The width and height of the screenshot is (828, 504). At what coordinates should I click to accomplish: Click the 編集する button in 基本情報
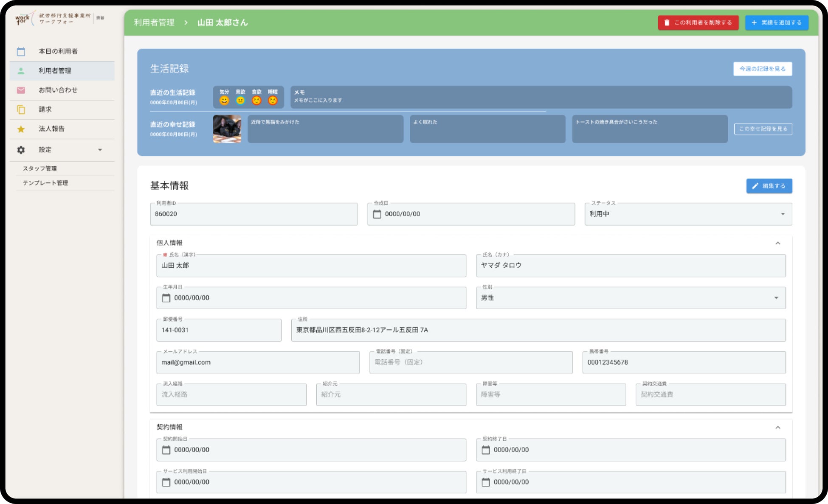[x=769, y=186]
